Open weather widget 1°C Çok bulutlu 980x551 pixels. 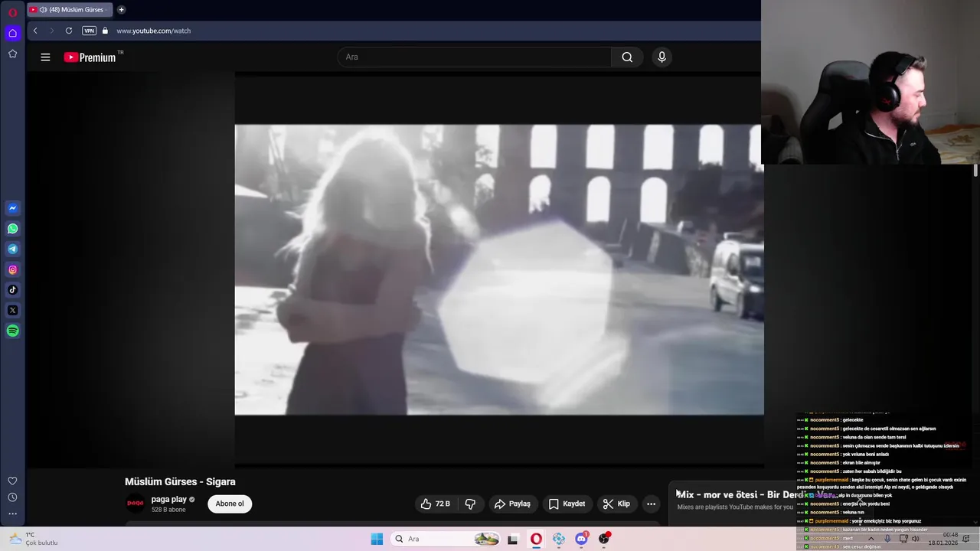(x=34, y=539)
